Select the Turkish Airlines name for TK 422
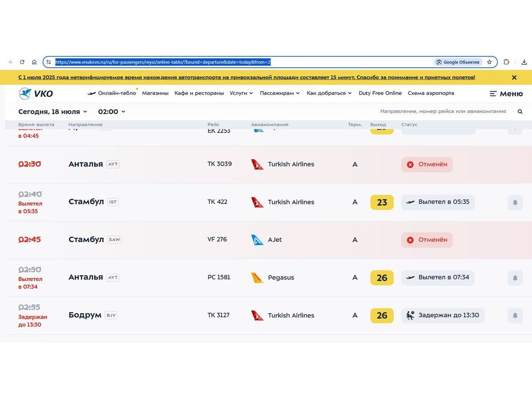 tap(291, 202)
